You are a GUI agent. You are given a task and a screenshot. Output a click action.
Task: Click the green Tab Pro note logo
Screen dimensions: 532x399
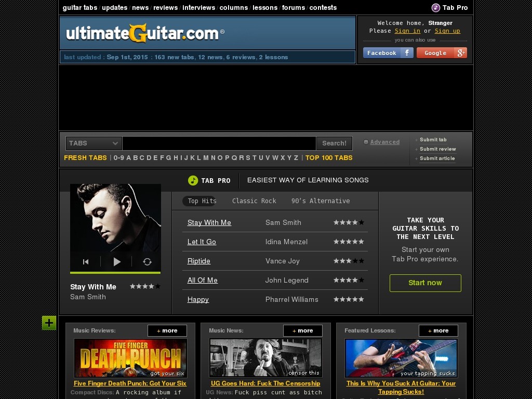coord(193,180)
